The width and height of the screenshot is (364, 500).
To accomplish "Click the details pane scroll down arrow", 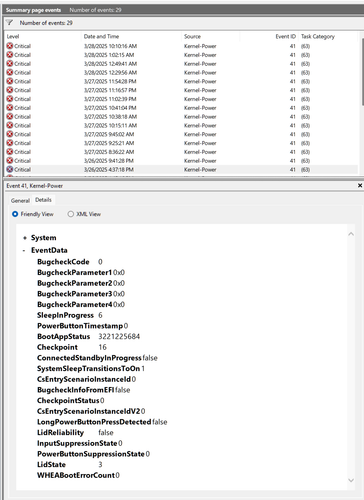I will pyautogui.click(x=351, y=480).
